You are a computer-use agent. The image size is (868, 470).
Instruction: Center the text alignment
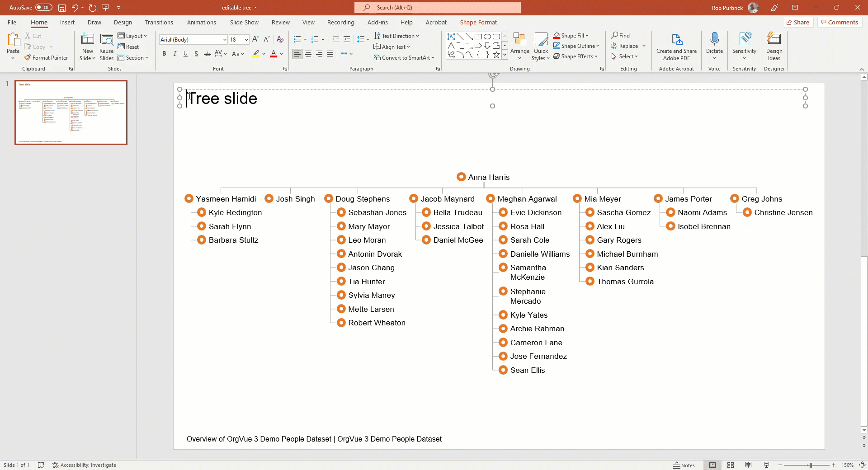308,54
